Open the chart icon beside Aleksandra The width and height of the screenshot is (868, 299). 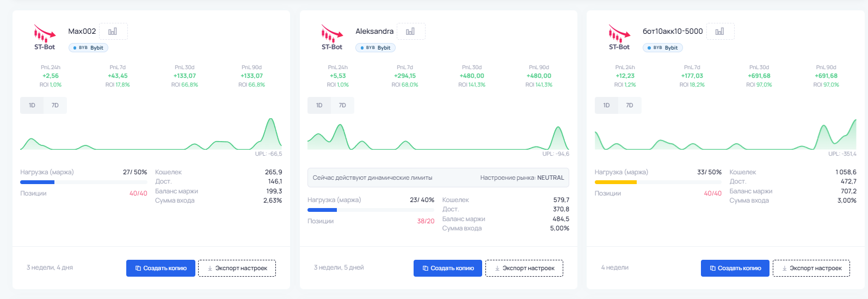coord(410,32)
